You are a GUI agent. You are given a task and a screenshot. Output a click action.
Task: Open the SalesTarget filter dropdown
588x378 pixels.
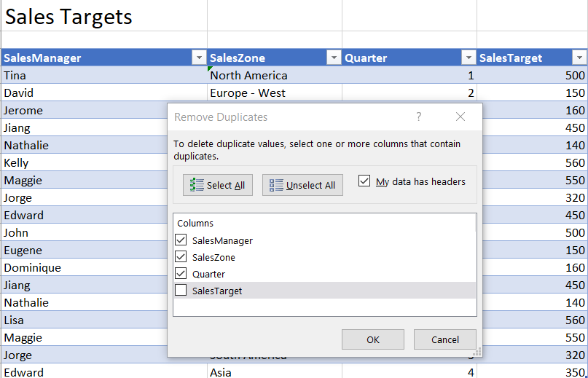click(579, 58)
